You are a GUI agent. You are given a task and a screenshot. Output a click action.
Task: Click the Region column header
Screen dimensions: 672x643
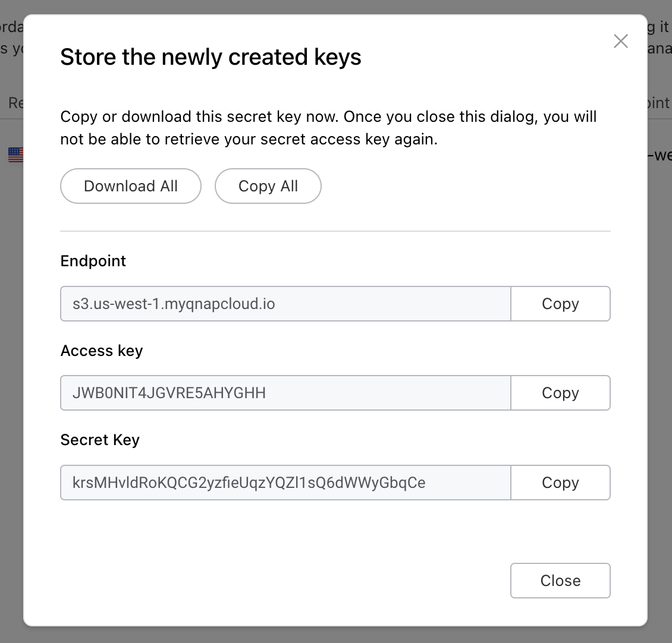[16, 103]
